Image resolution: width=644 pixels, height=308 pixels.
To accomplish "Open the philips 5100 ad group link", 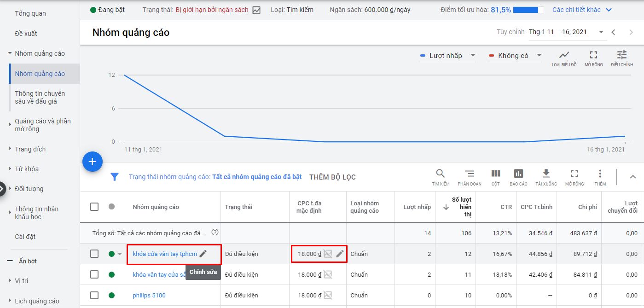I will point(149,295).
